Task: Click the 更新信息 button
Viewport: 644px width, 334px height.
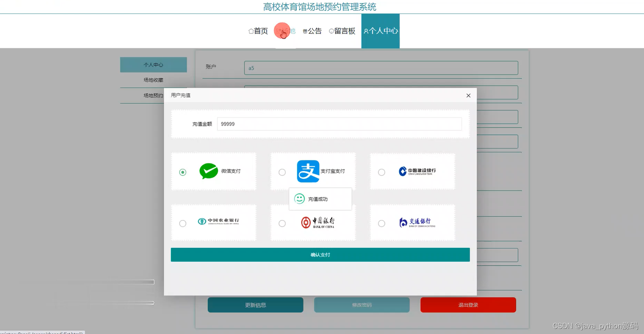Action: pyautogui.click(x=255, y=305)
